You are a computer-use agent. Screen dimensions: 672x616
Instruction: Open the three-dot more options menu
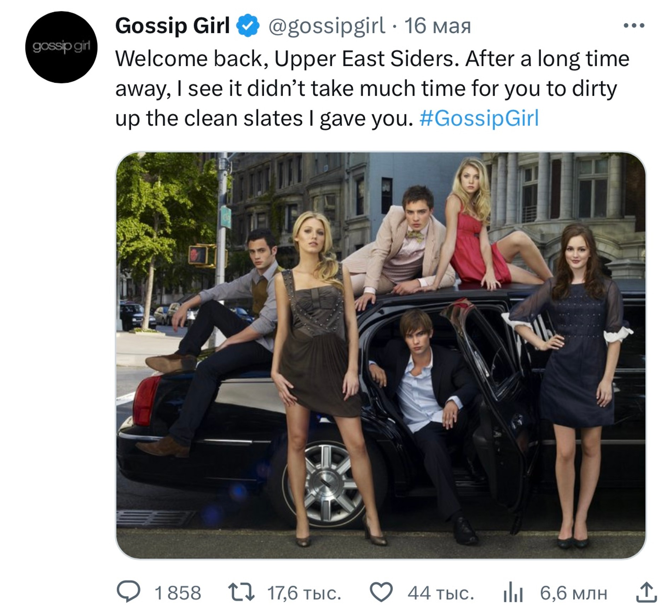pyautogui.click(x=634, y=25)
